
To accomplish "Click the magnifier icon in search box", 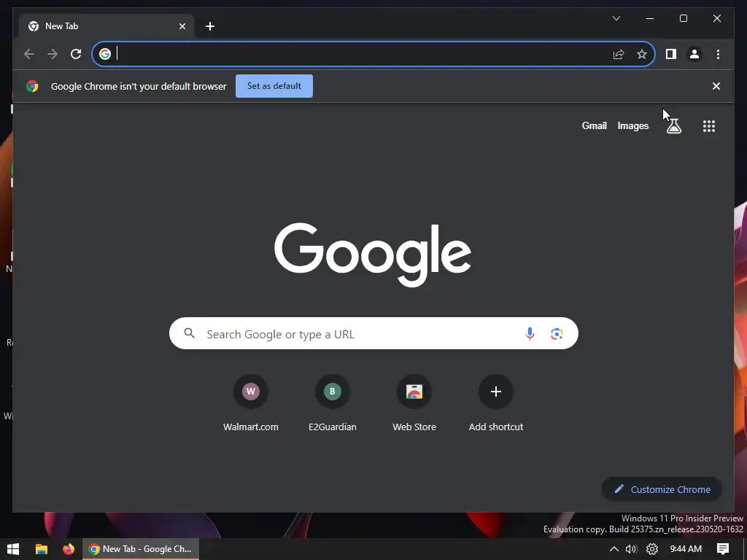I will (190, 333).
